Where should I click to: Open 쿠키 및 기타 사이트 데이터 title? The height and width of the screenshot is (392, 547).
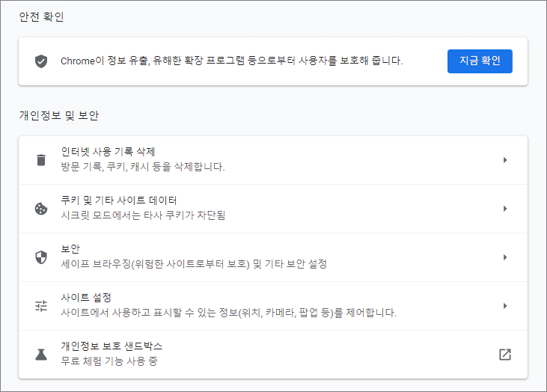(x=119, y=200)
